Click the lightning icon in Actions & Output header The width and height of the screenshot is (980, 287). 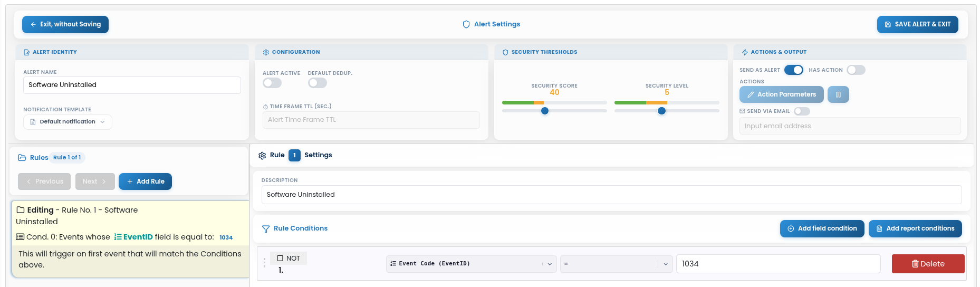[745, 52]
